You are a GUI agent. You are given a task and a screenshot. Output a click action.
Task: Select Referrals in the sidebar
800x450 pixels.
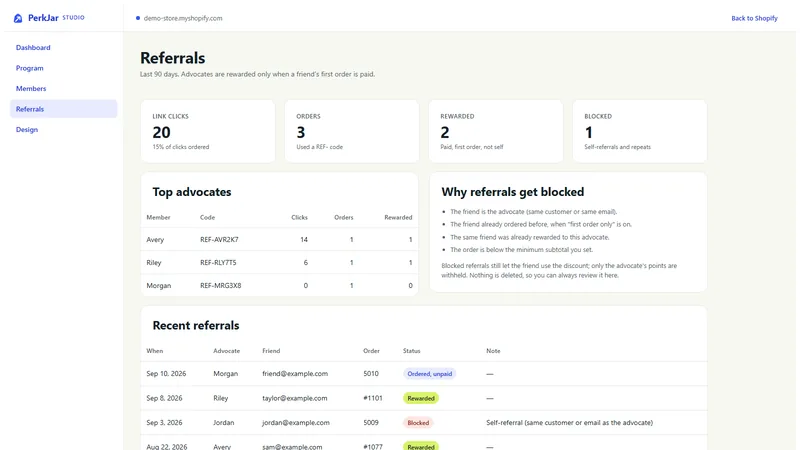(x=64, y=109)
